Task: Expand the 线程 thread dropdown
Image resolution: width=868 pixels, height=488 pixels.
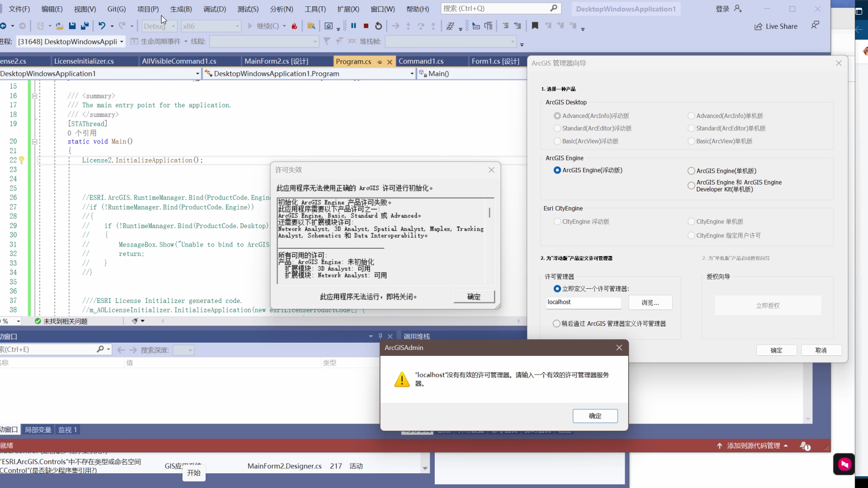Action: pyautogui.click(x=264, y=42)
